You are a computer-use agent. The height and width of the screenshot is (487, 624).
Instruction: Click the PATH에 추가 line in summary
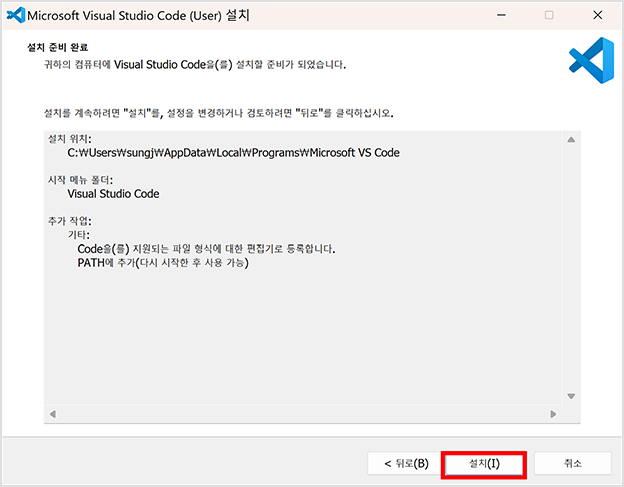click(163, 262)
